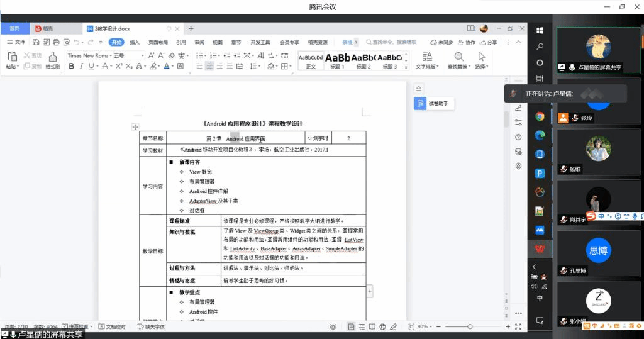Open the Chrome icon in taskbar
This screenshot has width=644, height=339.
pos(540,116)
